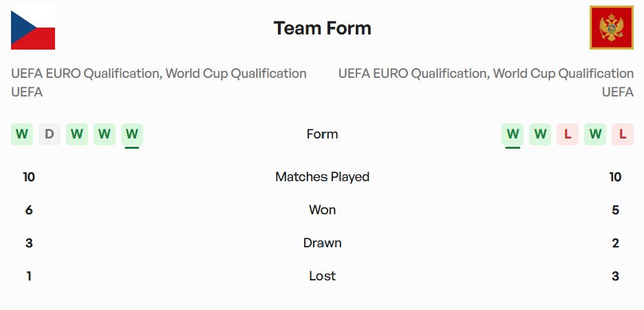Click Montenegro's underlined W form badge

coord(513,134)
